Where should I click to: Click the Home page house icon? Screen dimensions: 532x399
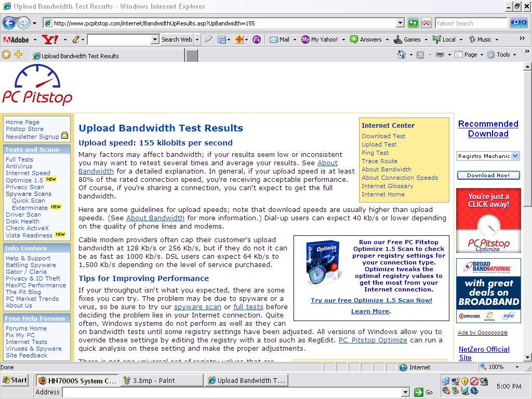[402, 55]
